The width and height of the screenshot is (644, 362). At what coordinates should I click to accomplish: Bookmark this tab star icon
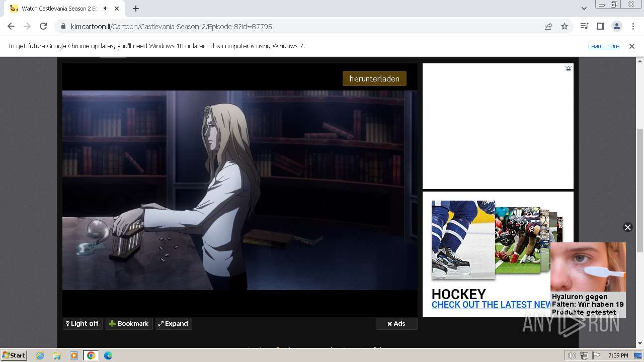pos(565,26)
